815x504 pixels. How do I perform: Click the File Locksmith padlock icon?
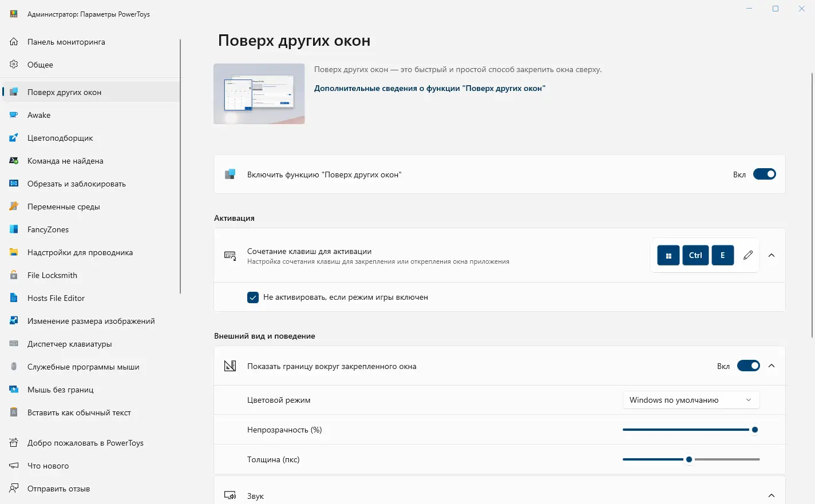click(x=14, y=275)
